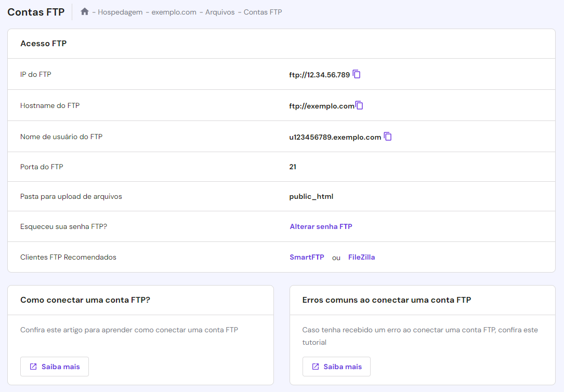564x392 pixels.
Task: Copy the FTP username
Action: [388, 136]
